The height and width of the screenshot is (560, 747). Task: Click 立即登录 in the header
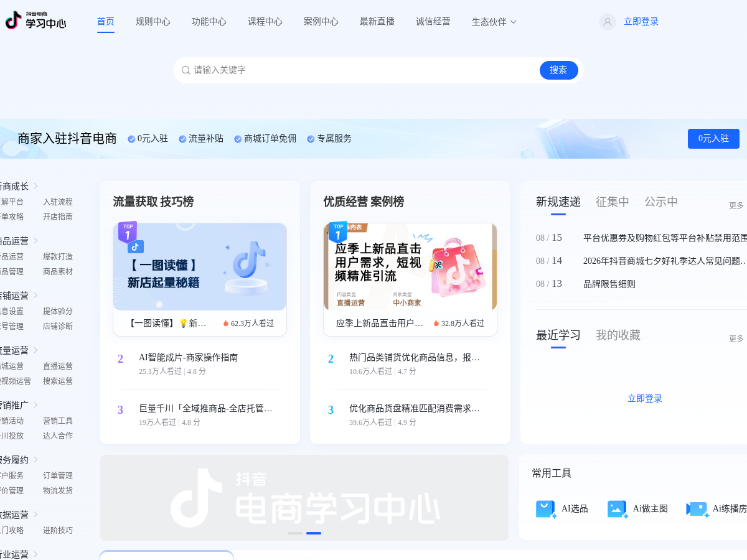point(641,22)
